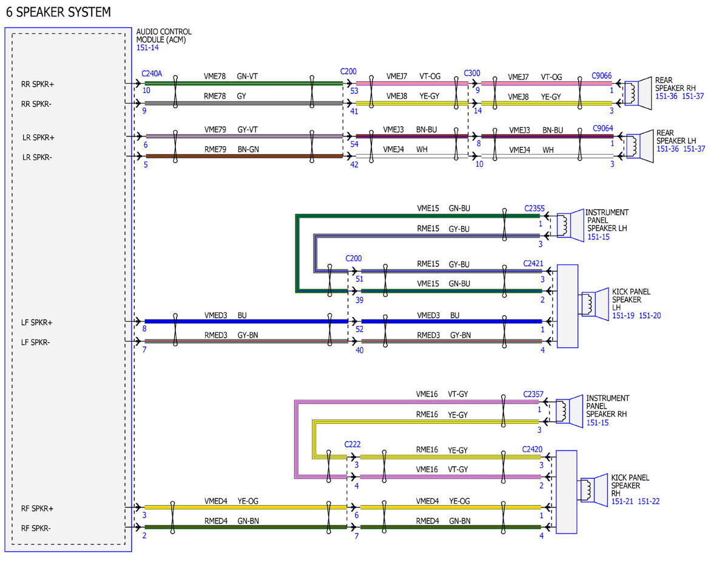Click pin 54 on connector C200
The height and width of the screenshot is (562, 728).
click(x=354, y=144)
